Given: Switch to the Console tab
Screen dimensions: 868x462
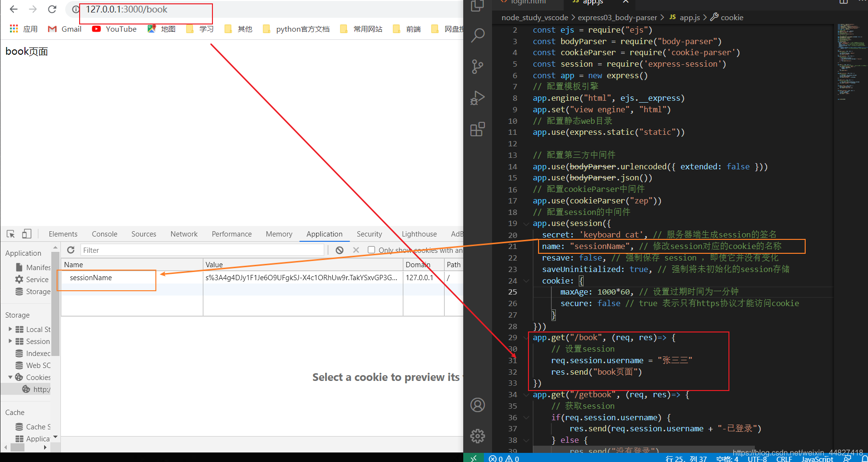Looking at the screenshot, I should pyautogui.click(x=105, y=234).
